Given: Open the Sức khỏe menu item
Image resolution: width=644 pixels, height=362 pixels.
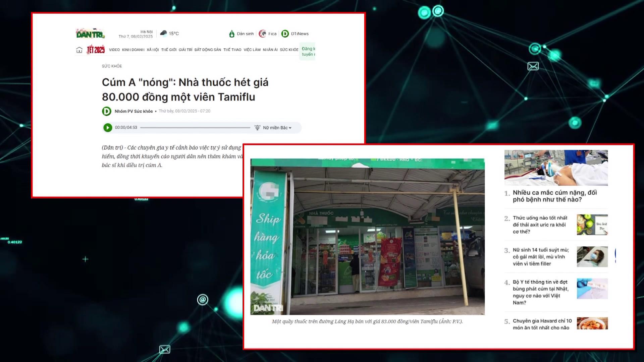Looking at the screenshot, I should click(289, 50).
